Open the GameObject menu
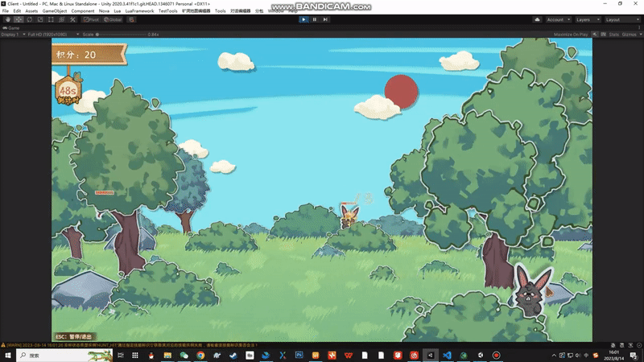Viewport: 644px width, 362px height. tap(55, 11)
